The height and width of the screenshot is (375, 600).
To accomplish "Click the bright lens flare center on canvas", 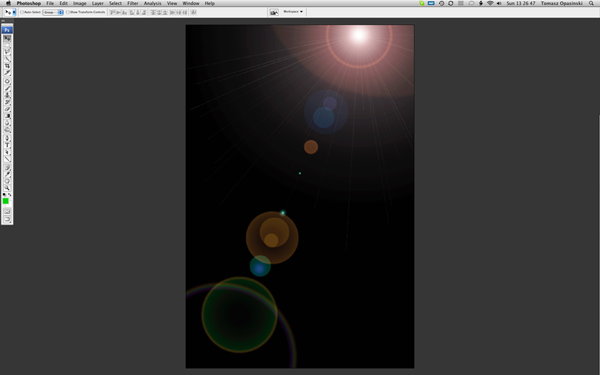I will tap(359, 36).
